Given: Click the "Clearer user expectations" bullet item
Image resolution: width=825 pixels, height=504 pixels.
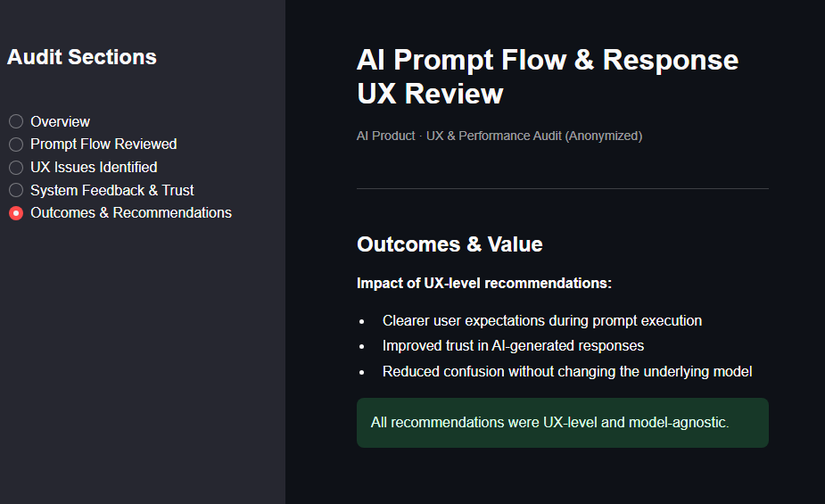Looking at the screenshot, I should (x=541, y=321).
